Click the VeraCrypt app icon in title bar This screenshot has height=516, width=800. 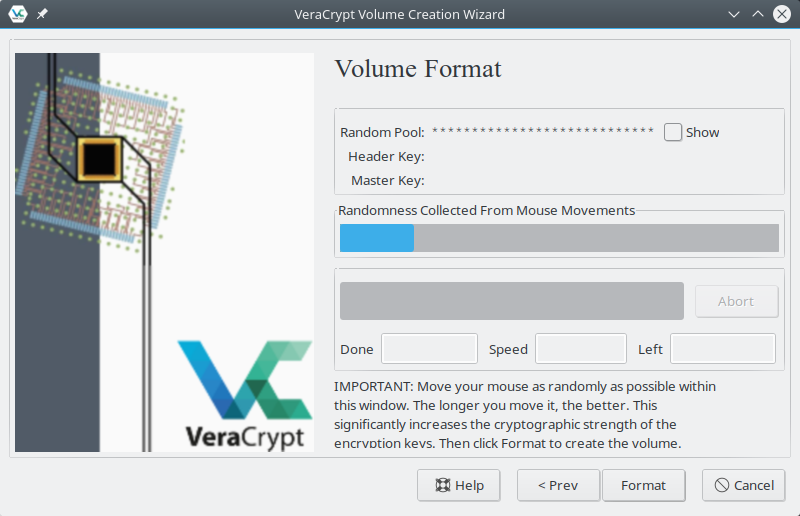(x=17, y=14)
